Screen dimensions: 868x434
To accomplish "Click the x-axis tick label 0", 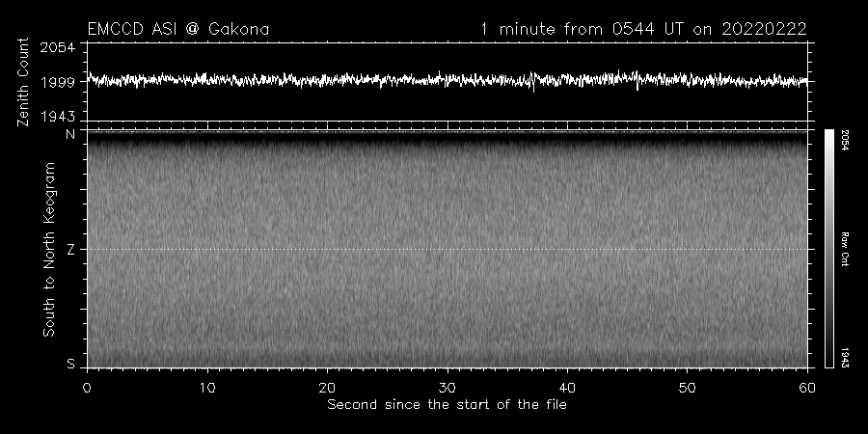I will [x=87, y=388].
